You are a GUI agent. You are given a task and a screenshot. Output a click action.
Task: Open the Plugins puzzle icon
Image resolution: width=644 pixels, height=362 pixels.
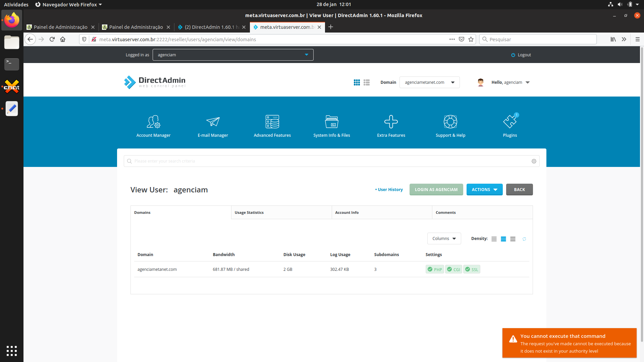pos(509,122)
